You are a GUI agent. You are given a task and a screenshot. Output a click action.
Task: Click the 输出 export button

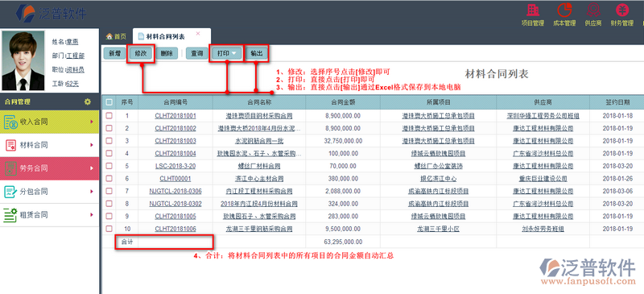(257, 53)
